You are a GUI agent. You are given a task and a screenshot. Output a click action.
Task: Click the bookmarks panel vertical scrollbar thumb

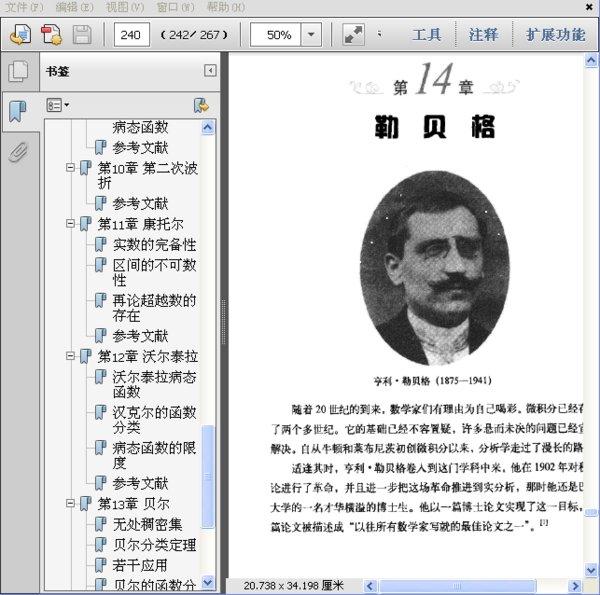[208, 476]
